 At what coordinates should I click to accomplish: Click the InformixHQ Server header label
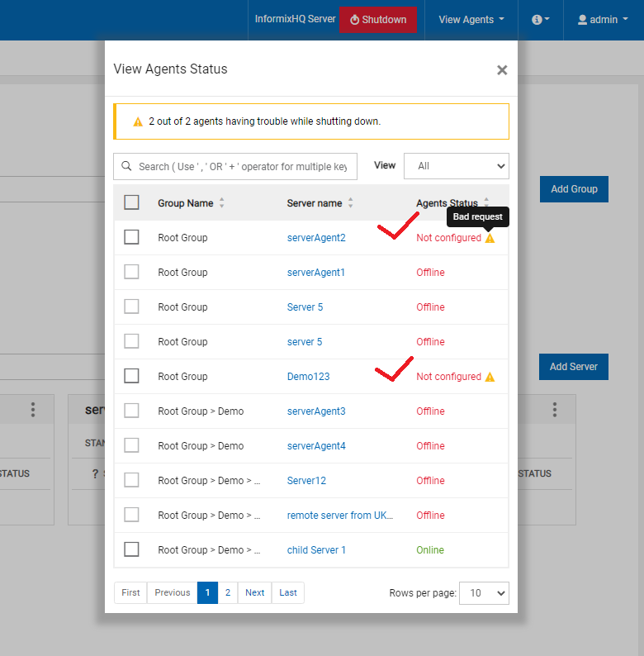click(x=296, y=19)
